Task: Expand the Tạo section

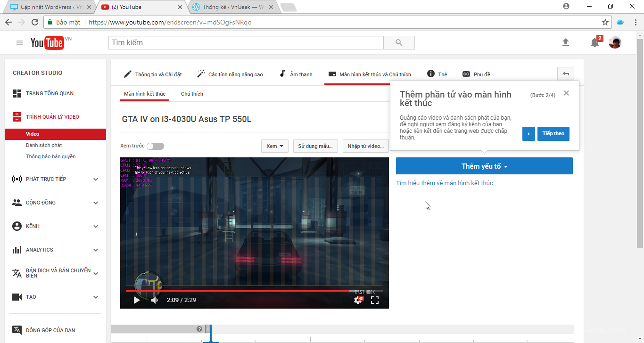Action: point(96,297)
